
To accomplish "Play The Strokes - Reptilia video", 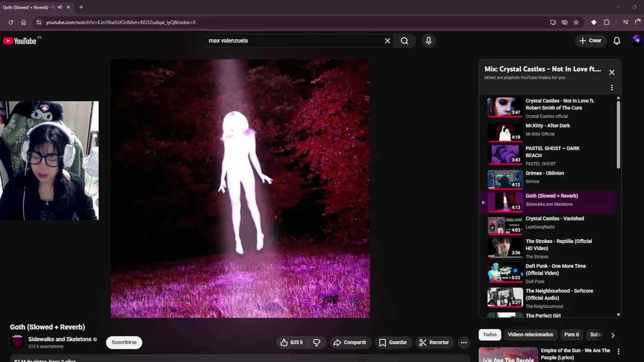I will (547, 248).
